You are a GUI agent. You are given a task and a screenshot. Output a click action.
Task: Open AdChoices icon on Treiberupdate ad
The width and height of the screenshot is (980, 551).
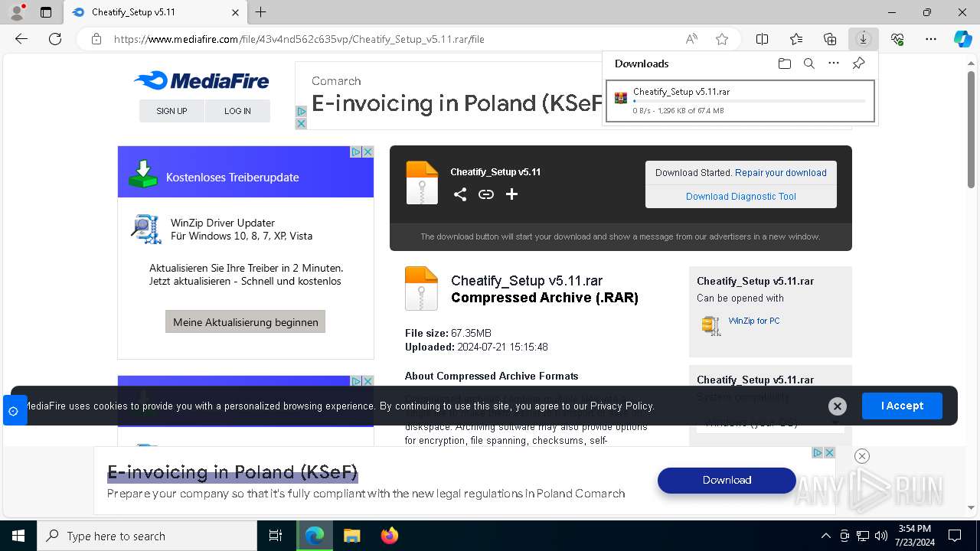[x=356, y=152]
